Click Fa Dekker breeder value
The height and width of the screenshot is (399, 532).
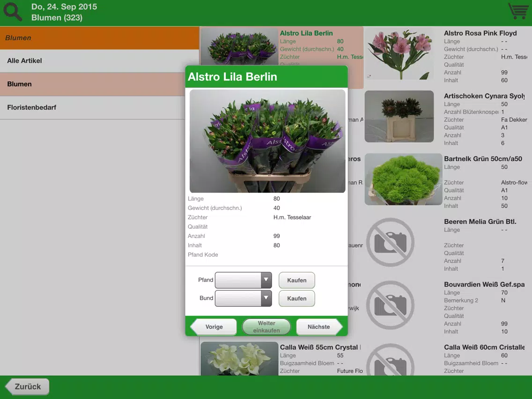point(514,119)
